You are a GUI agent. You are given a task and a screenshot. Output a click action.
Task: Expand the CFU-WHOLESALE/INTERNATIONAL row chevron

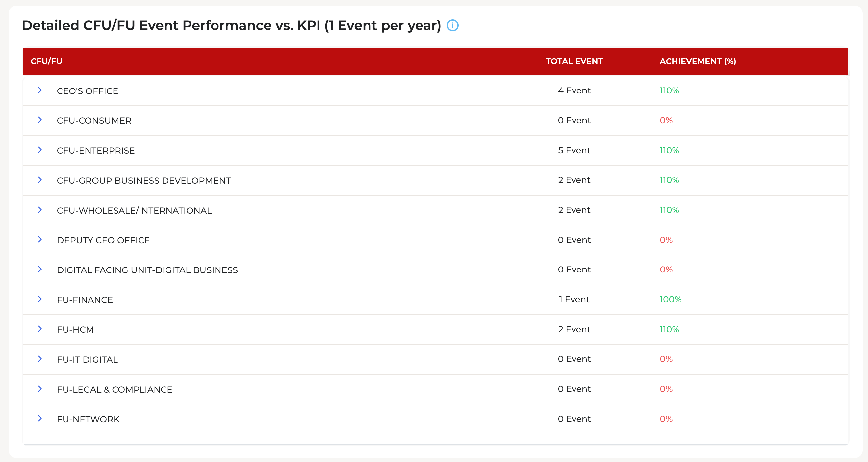(x=40, y=210)
